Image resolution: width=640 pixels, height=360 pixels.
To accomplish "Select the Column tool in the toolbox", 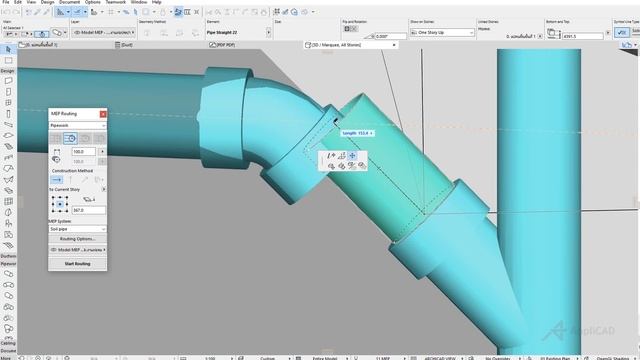I will point(8,114).
